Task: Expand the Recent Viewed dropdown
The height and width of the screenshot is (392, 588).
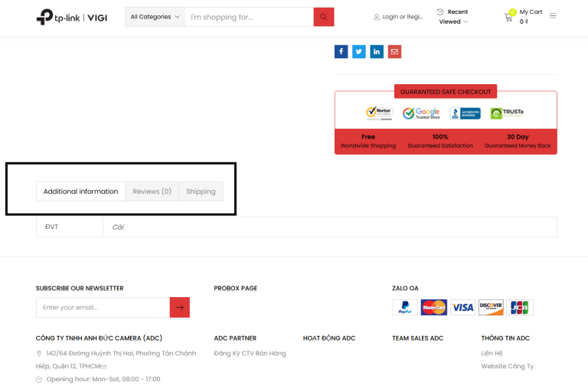Action: coord(452,17)
